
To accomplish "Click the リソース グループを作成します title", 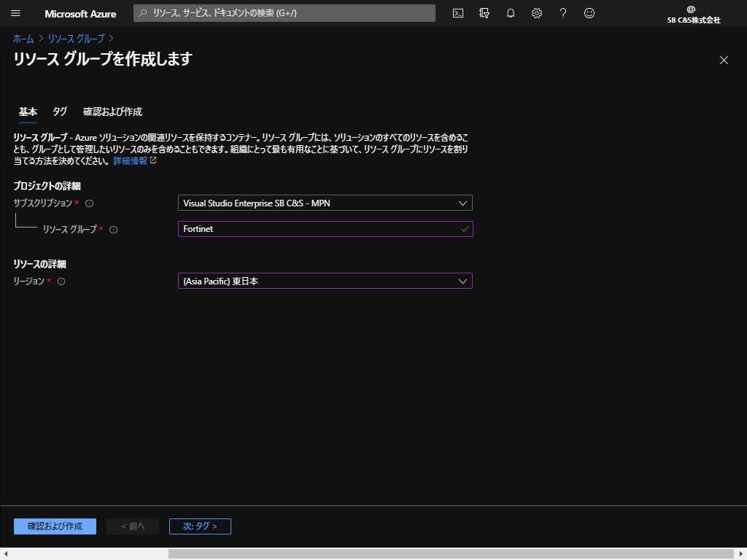I will 103,59.
